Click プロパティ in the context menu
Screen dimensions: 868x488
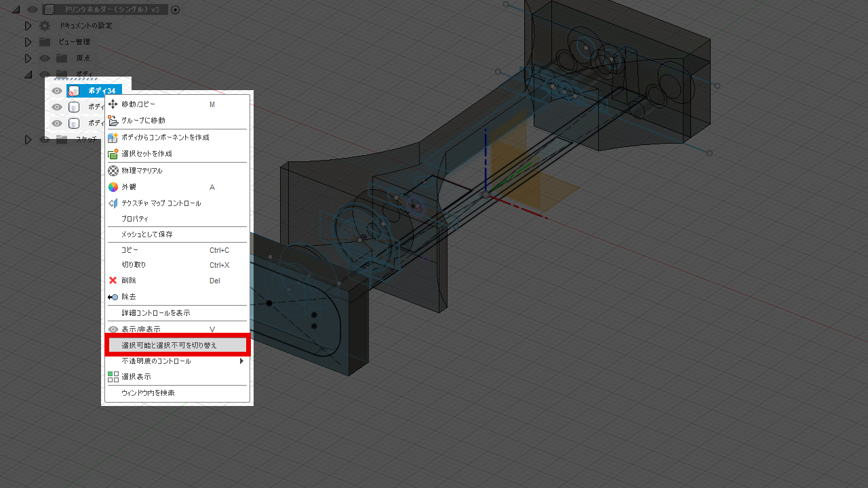pyautogui.click(x=135, y=219)
